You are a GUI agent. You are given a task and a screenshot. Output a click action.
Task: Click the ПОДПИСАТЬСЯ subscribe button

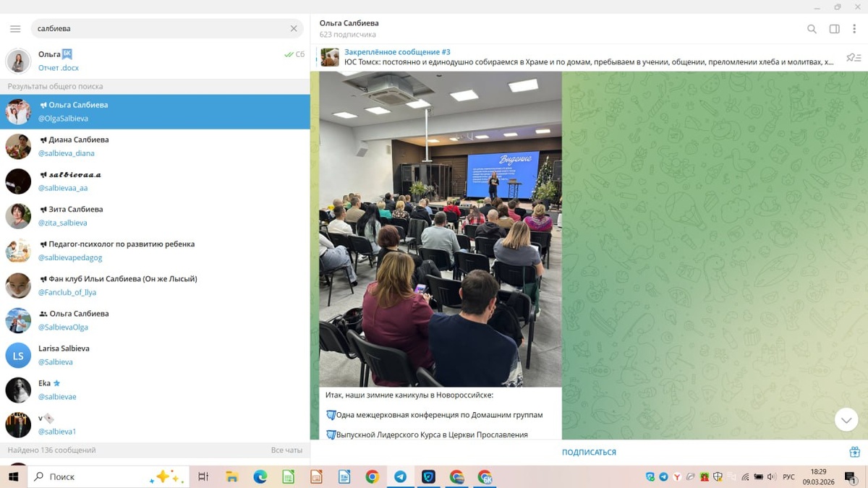(x=589, y=453)
